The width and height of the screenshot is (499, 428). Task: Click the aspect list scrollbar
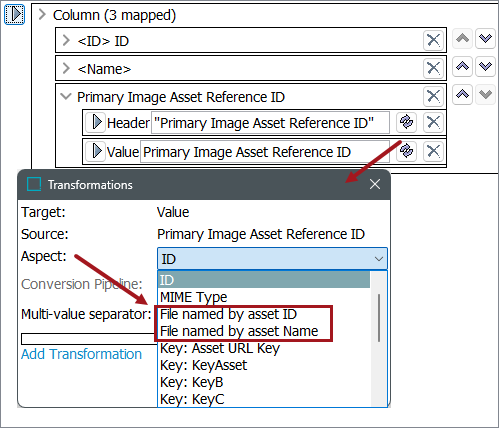click(379, 318)
